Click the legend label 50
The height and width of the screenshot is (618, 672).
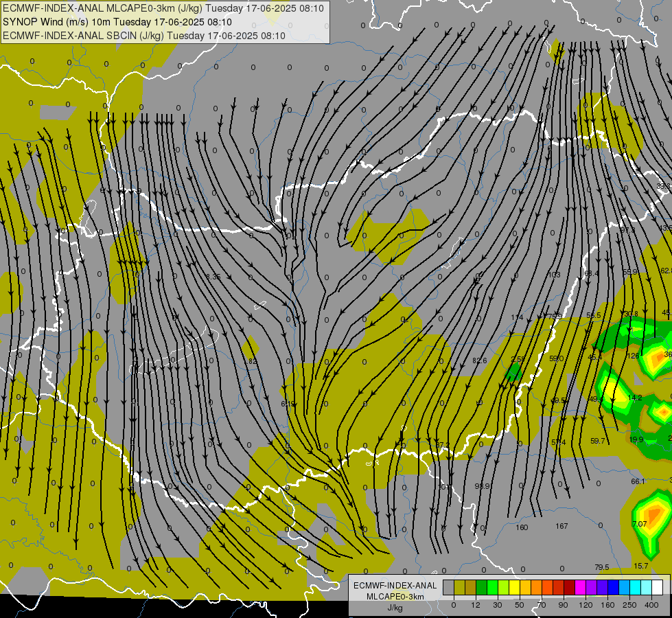[x=520, y=605]
